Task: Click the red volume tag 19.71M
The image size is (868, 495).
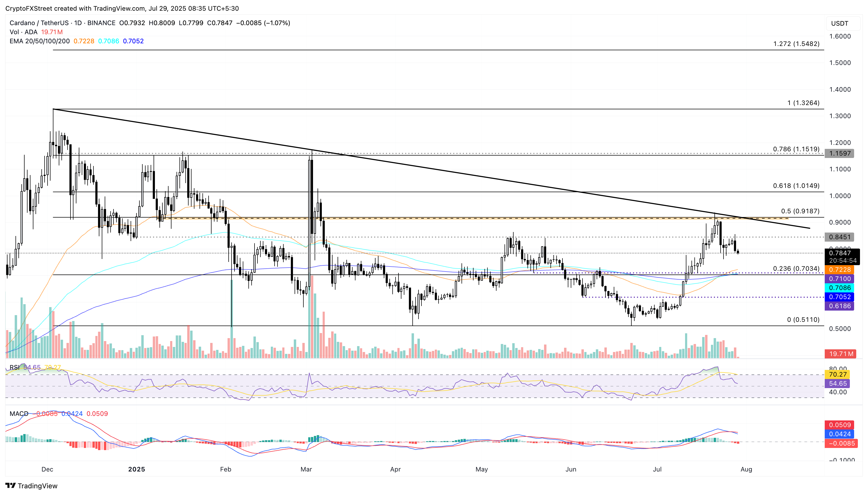Action: pos(841,354)
